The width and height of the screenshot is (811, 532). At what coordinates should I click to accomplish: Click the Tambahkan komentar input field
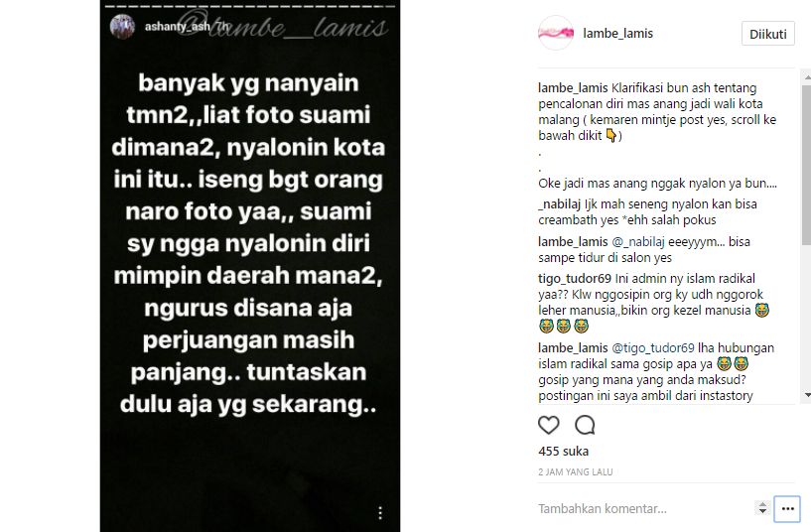pyautogui.click(x=644, y=509)
